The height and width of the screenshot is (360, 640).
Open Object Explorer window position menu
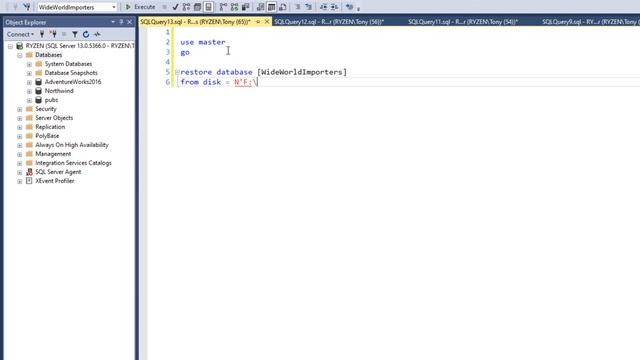[x=113, y=22]
